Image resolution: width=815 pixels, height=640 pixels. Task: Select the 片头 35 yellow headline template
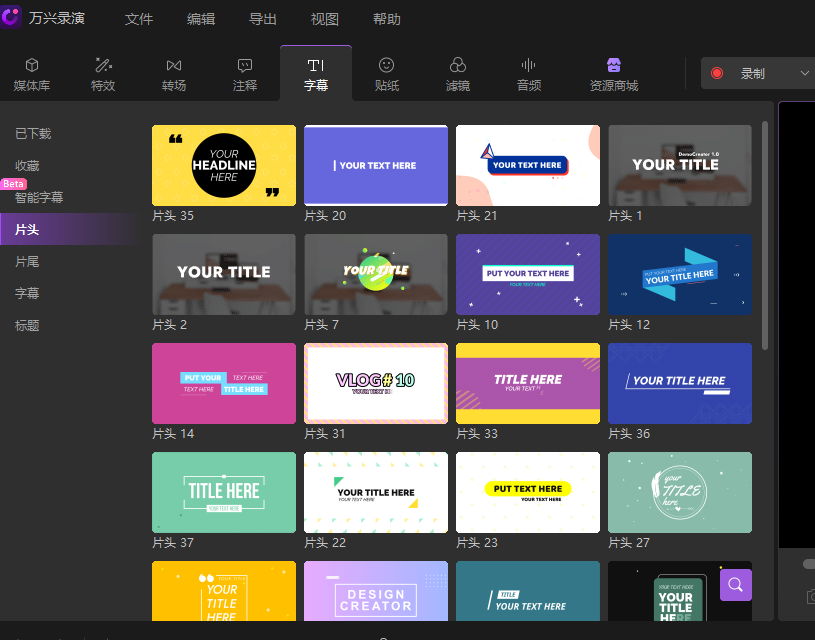[224, 165]
